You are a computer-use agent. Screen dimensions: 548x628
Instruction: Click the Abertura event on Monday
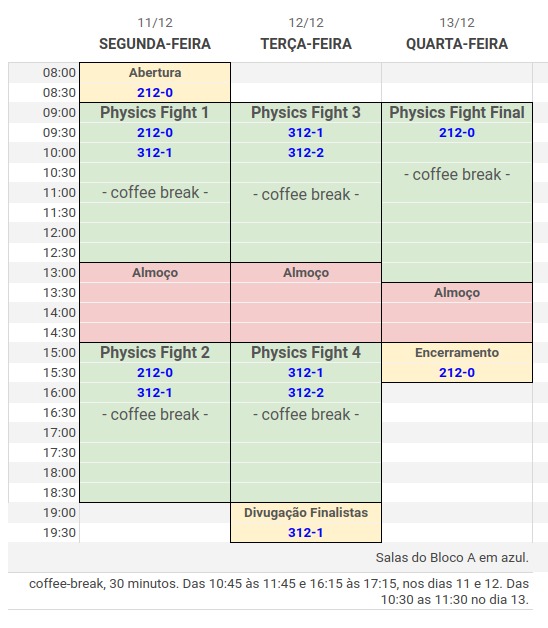155,73
